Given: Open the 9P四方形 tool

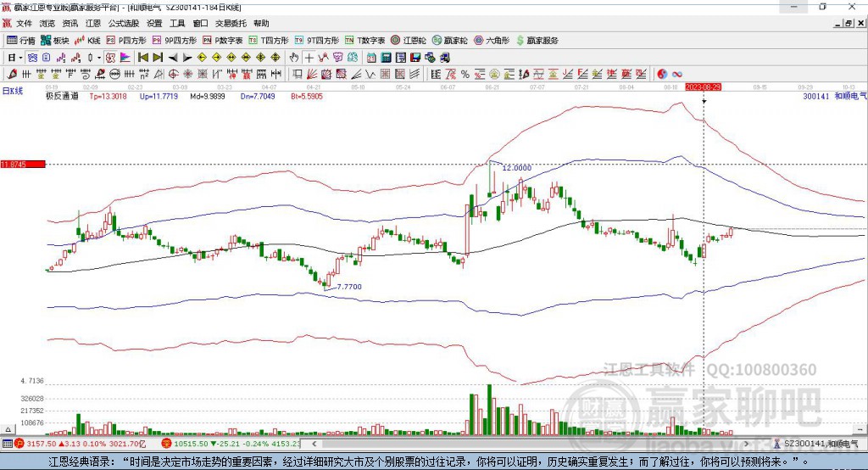Looking at the screenshot, I should (175, 41).
